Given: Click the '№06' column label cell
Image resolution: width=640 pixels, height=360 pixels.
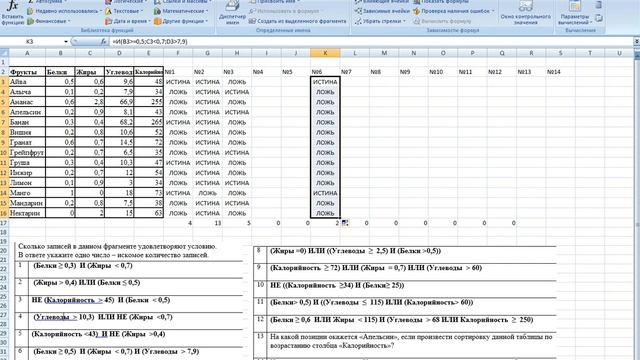Looking at the screenshot, I should [325, 72].
